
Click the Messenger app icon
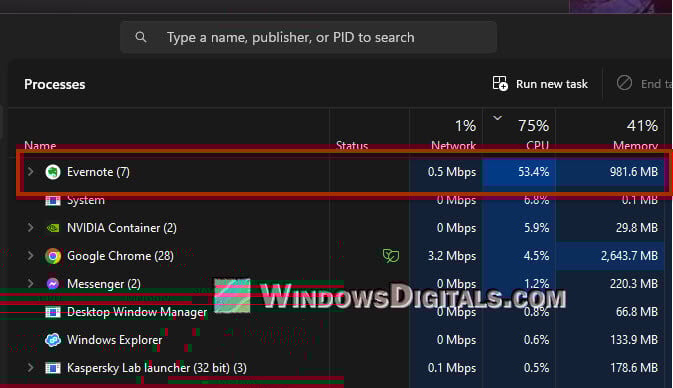point(53,284)
